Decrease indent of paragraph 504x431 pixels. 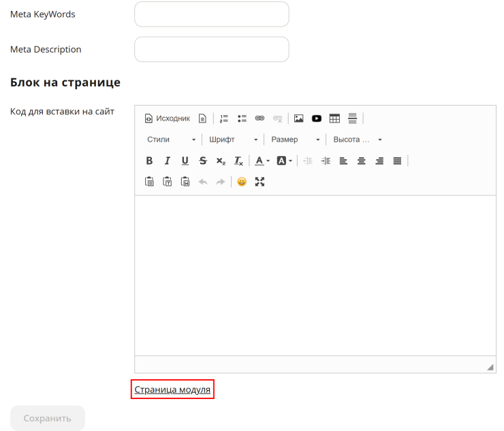308,161
